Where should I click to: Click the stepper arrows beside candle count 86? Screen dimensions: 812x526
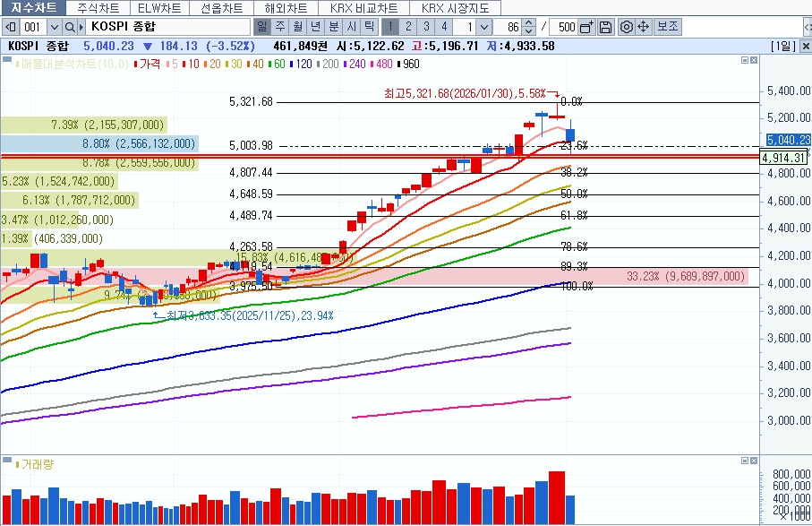[x=528, y=27]
